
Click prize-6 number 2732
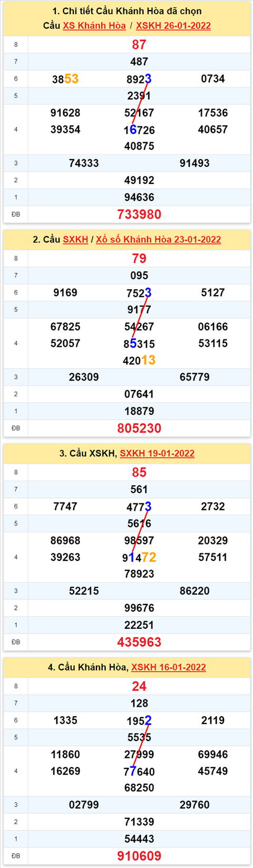[213, 507]
